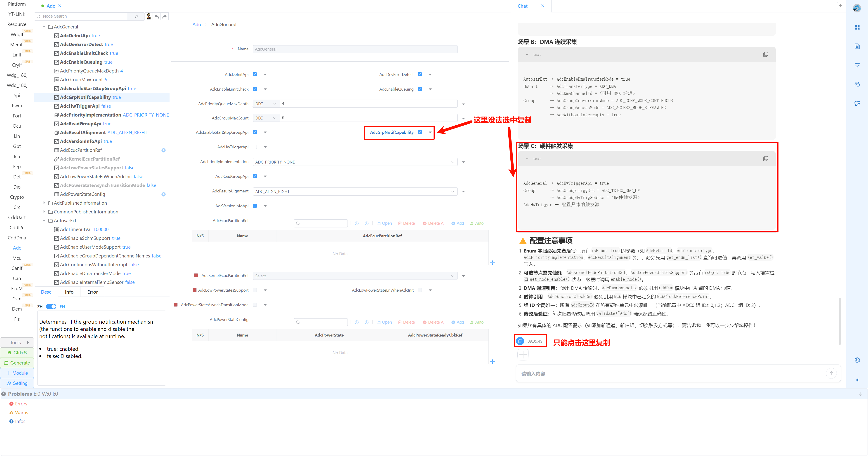Toggle the AdcEnableStartStopGroupApi checkbox in the form
Viewport: 868px width, 456px height.
[255, 132]
